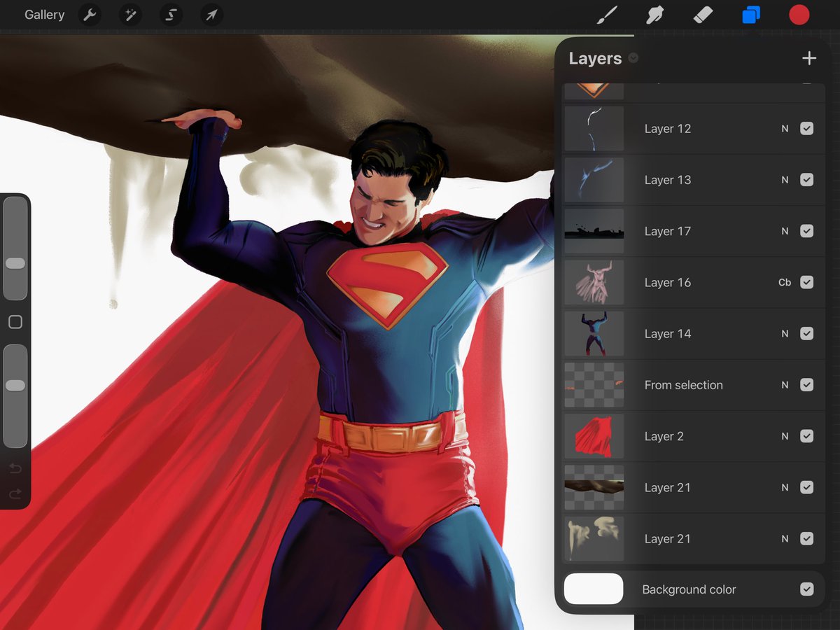Select the Layer 2 name
840x630 pixels.
(x=664, y=436)
